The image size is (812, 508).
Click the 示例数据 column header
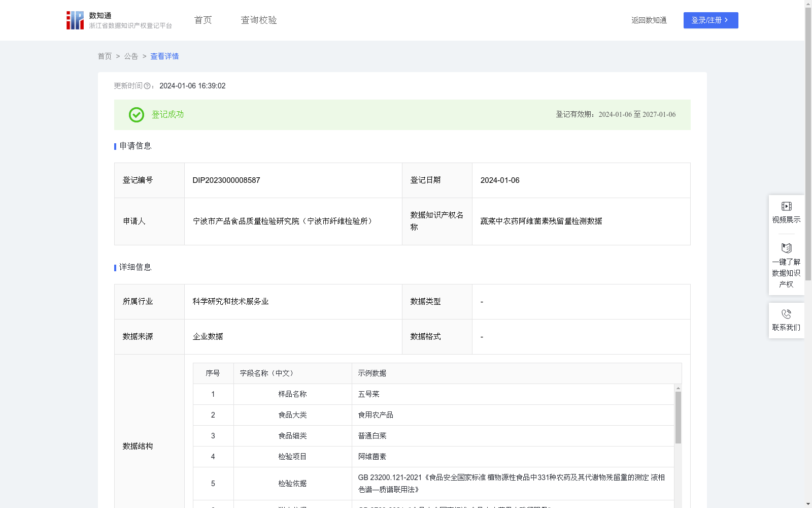[x=517, y=373]
